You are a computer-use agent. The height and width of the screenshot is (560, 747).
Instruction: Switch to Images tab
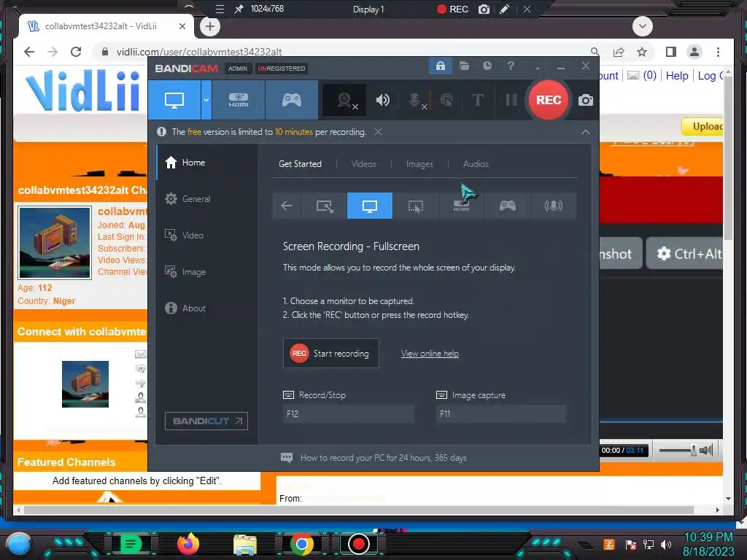pyautogui.click(x=419, y=164)
